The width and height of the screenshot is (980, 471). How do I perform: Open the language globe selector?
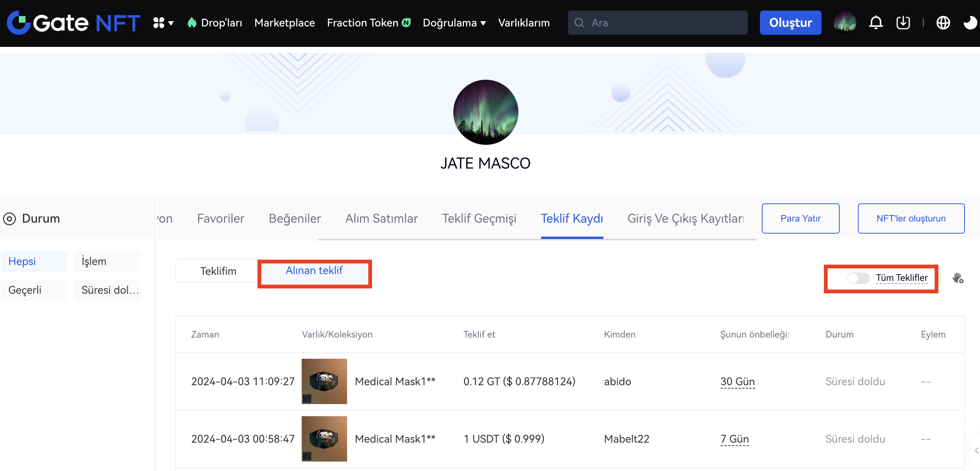tap(943, 23)
